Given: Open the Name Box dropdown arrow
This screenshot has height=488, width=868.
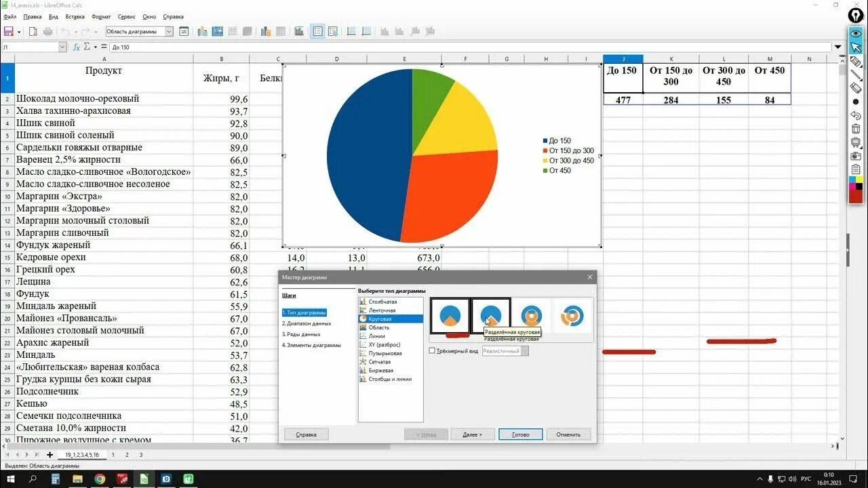Looking at the screenshot, I should tap(62, 47).
